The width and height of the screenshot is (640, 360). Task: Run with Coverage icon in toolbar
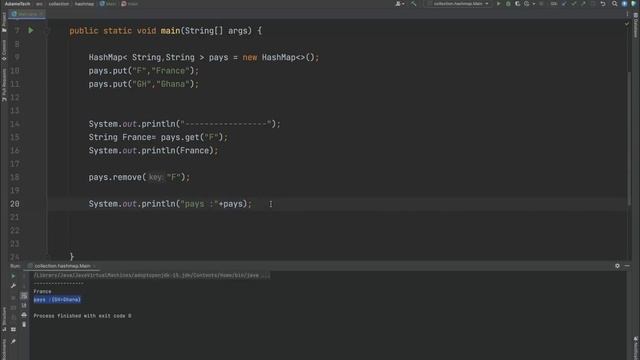[x=518, y=4]
